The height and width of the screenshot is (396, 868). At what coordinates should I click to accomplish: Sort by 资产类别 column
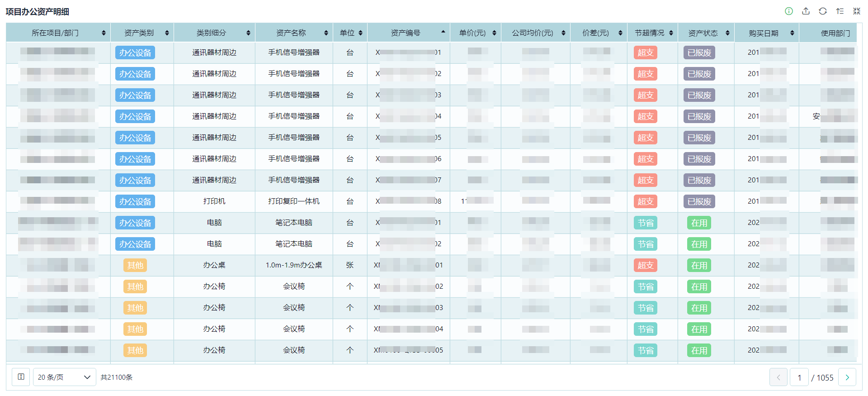point(139,33)
